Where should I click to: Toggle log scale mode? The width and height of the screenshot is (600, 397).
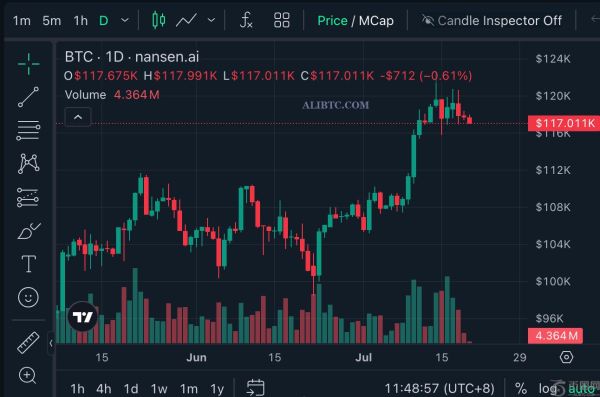548,389
